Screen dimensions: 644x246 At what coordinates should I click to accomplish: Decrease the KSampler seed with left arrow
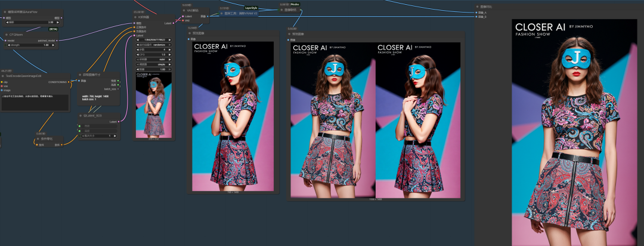point(138,40)
